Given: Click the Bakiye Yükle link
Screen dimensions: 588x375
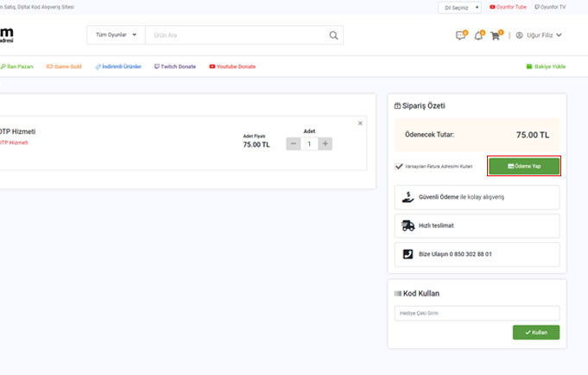Looking at the screenshot, I should pos(546,66).
